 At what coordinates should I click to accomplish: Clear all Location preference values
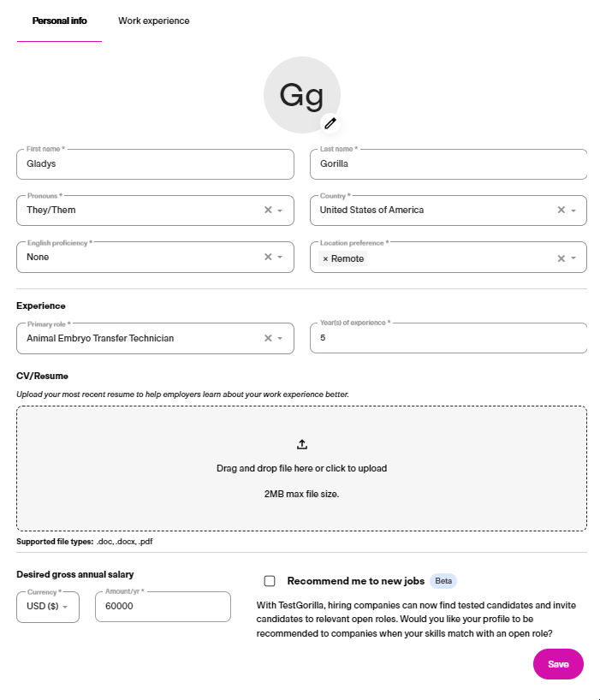click(561, 258)
